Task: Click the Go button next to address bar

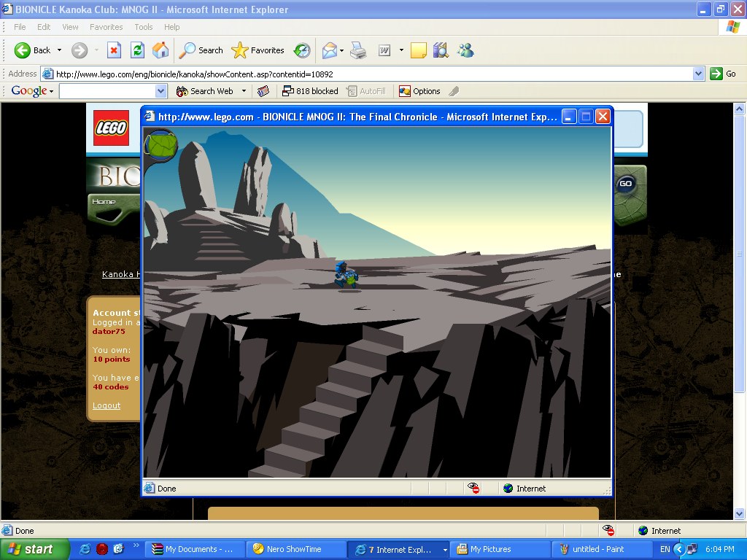Action: [x=723, y=74]
